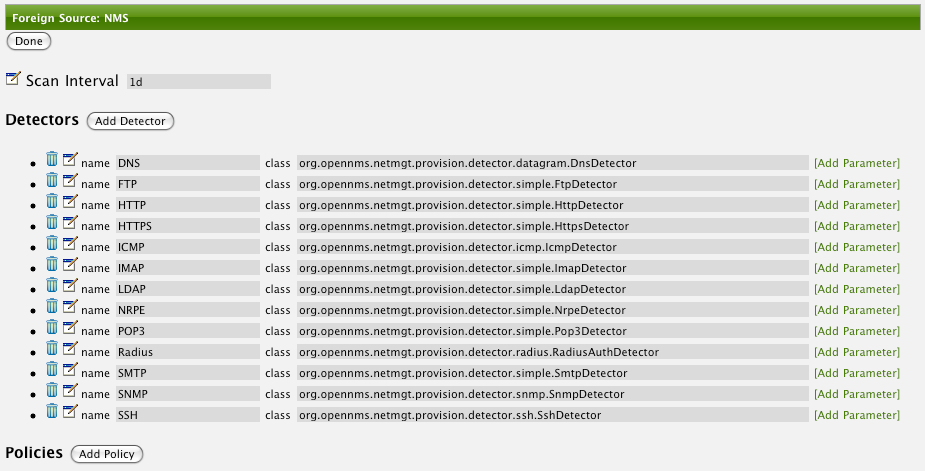Click the Add Policy button
The width and height of the screenshot is (925, 471).
[x=107, y=454]
